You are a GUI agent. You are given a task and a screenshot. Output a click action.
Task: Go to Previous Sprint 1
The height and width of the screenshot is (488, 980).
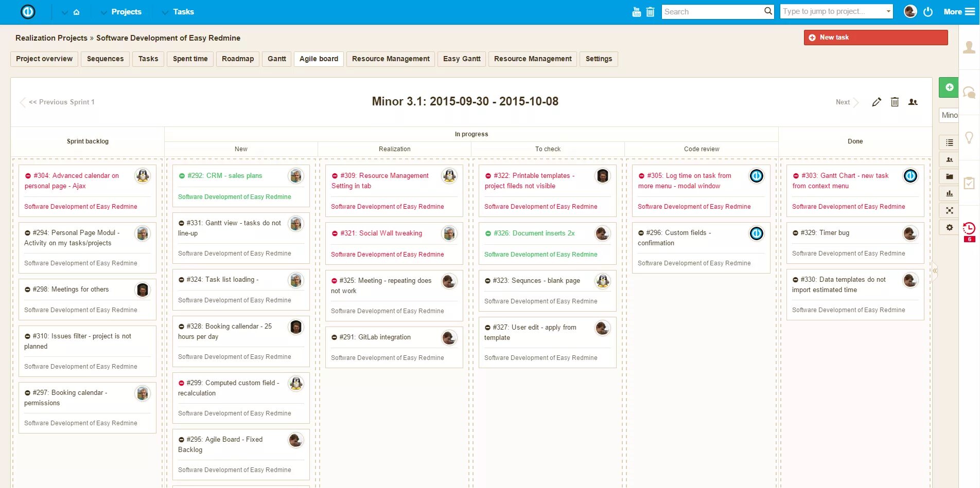coord(57,102)
